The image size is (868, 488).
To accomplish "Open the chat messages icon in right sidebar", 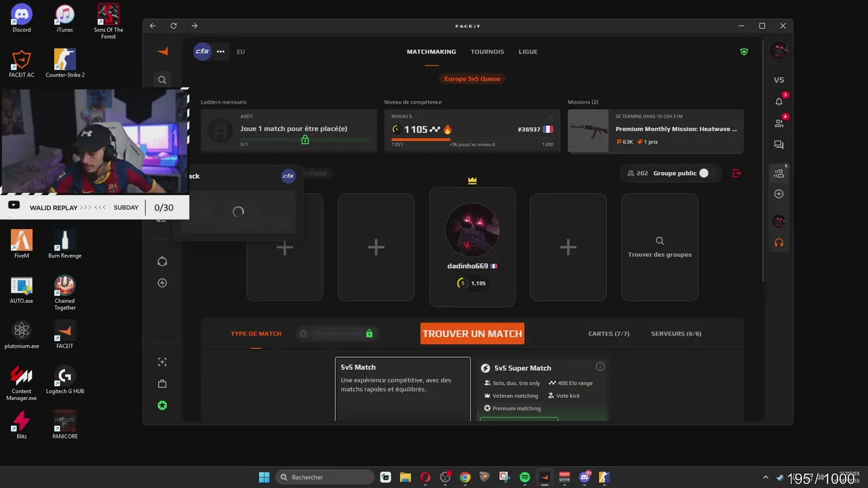I will coord(779,145).
